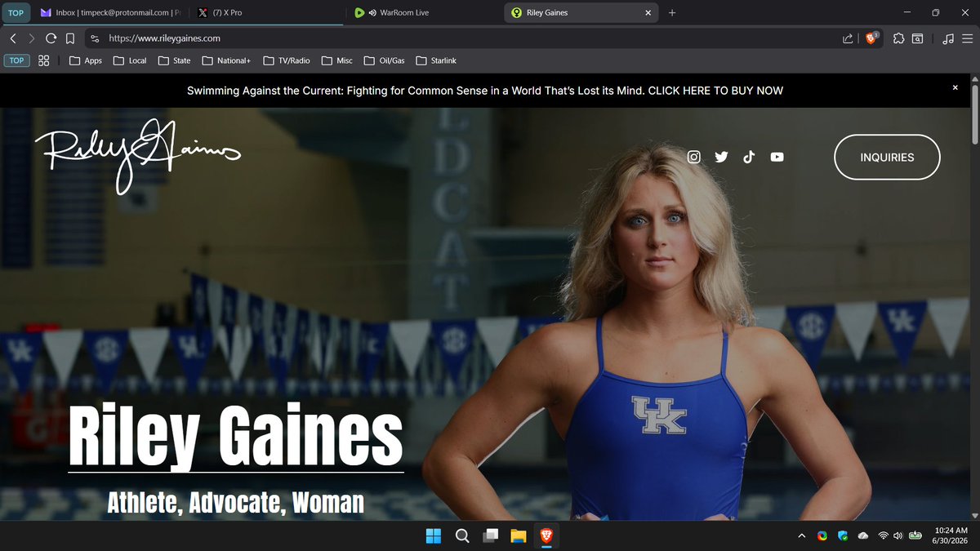
Task: Click the music note playlist icon
Action: click(x=947, y=38)
